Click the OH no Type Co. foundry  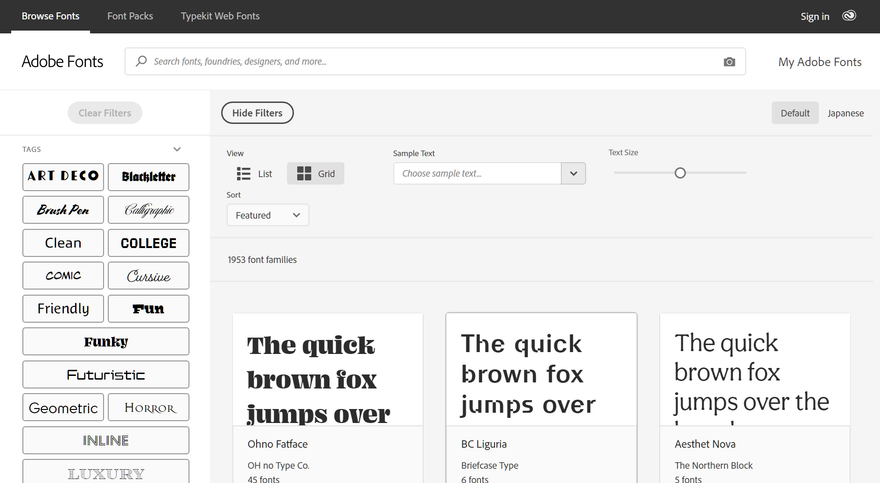(x=278, y=465)
